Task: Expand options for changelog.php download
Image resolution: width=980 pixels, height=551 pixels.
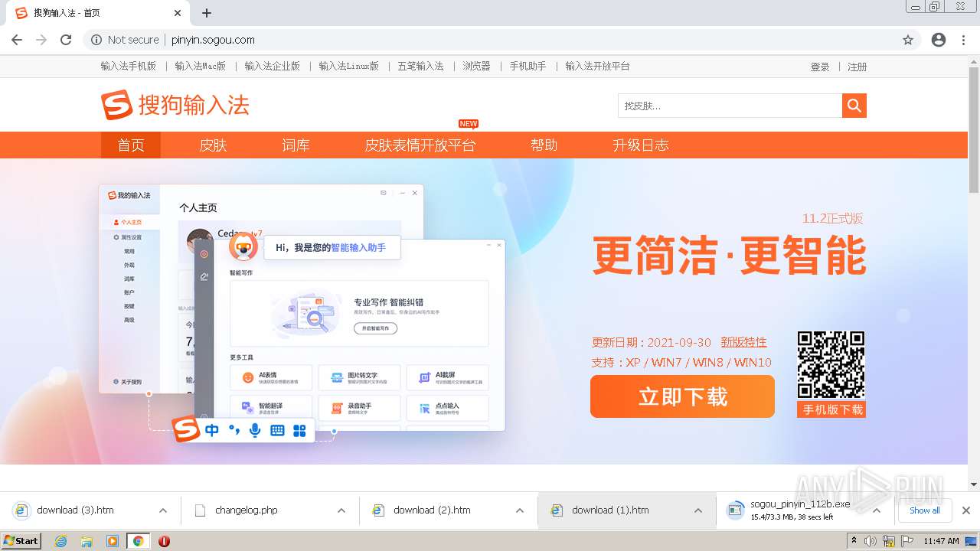Action: point(341,510)
